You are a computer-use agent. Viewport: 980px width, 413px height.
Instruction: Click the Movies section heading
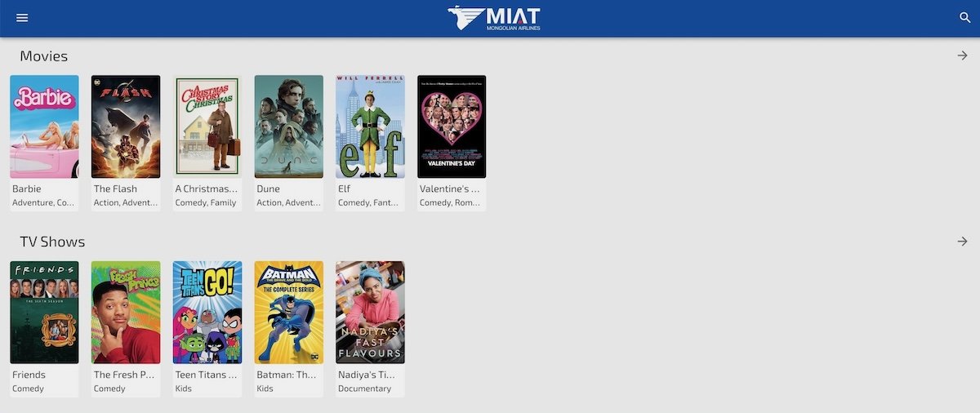[44, 56]
